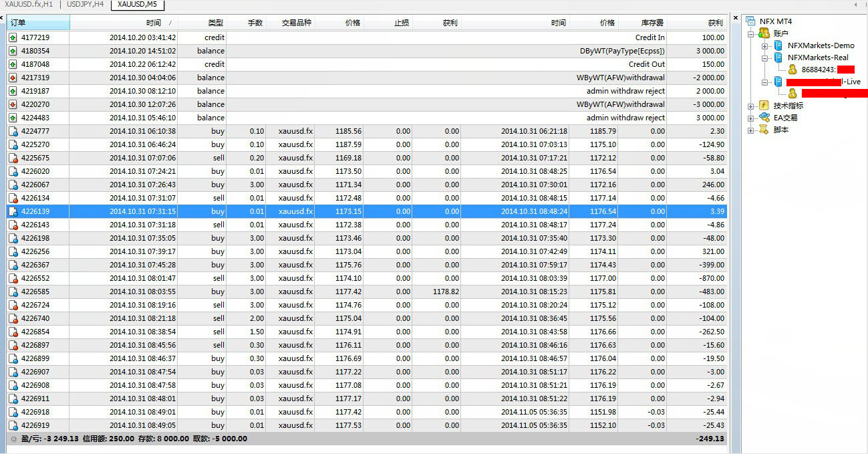The image size is (868, 454).
Task: Select 技术指标 in navigator tree
Action: coord(788,106)
